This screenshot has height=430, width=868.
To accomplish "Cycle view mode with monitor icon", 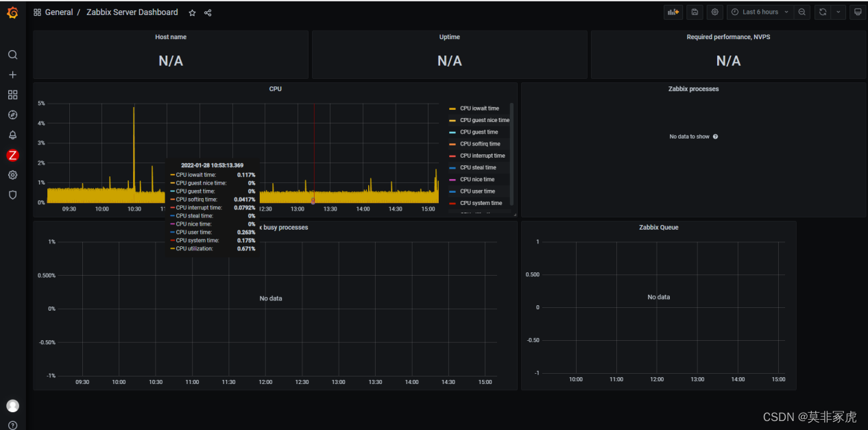I will [858, 12].
